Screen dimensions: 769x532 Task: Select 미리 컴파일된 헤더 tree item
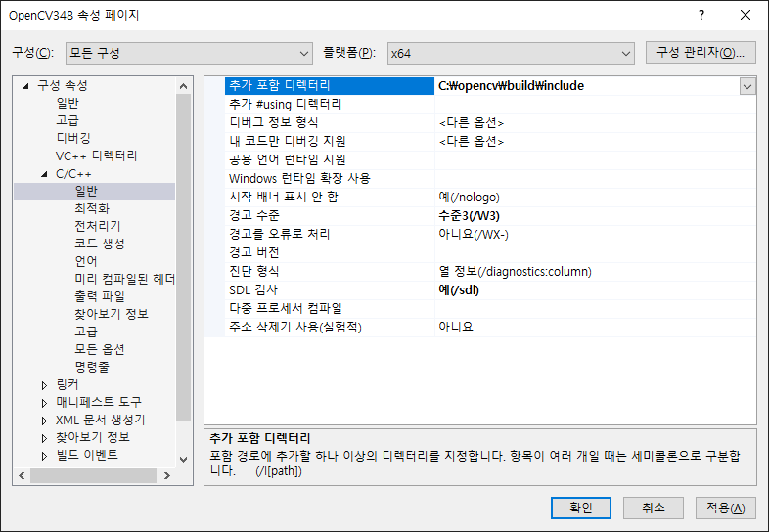tap(124, 280)
